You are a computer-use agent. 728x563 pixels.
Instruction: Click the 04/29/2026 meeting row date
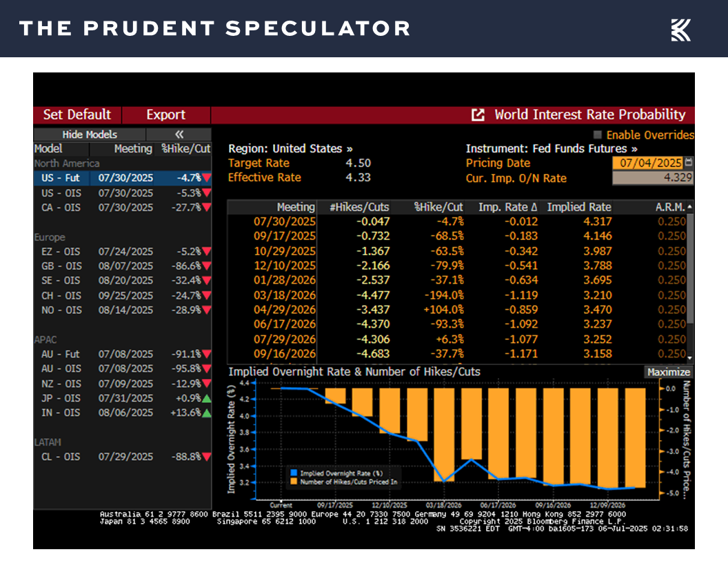point(285,309)
